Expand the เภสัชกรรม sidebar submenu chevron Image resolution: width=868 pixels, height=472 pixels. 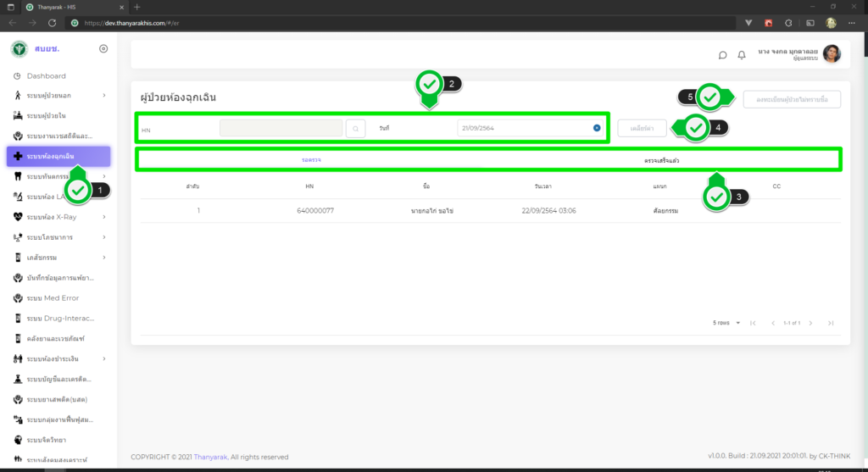(103, 258)
